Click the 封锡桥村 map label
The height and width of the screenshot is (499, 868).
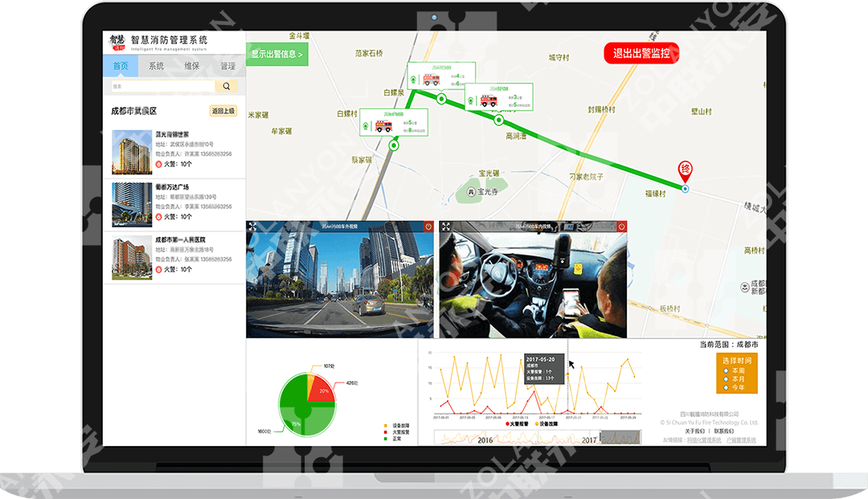tap(602, 109)
